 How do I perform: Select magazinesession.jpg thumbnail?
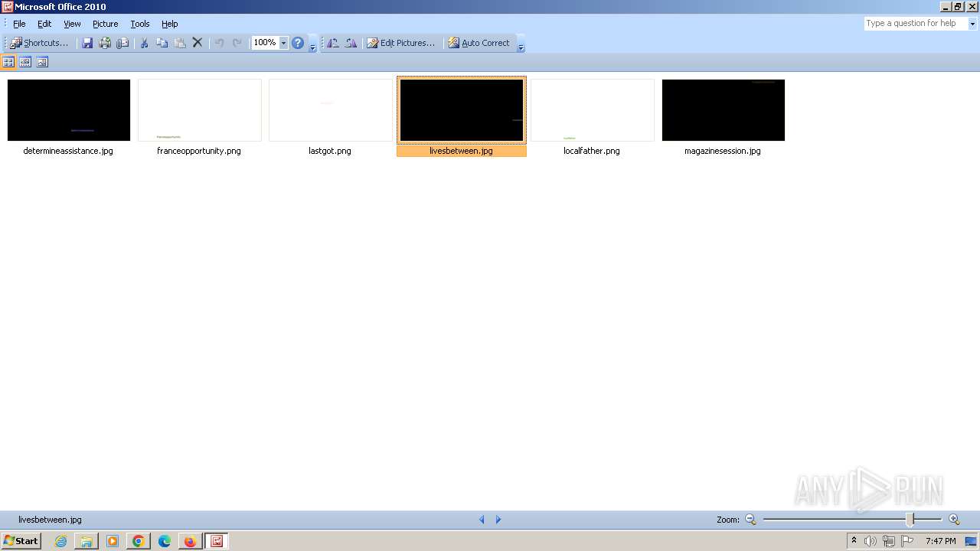click(x=724, y=110)
